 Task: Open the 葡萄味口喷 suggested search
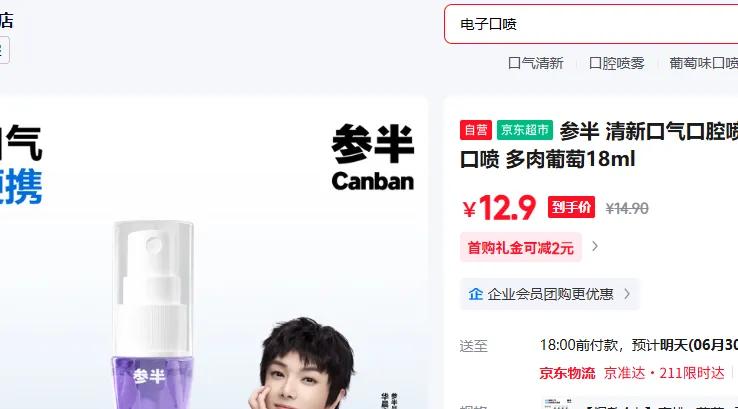[704, 63]
